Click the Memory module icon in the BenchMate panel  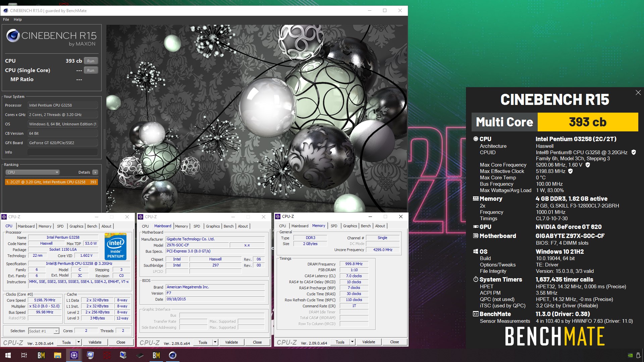click(x=476, y=198)
